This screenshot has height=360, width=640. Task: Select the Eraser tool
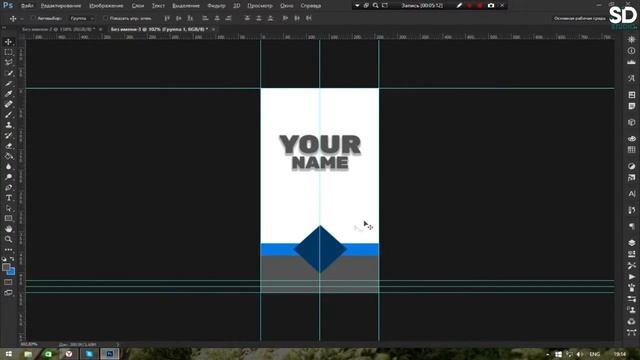9,146
